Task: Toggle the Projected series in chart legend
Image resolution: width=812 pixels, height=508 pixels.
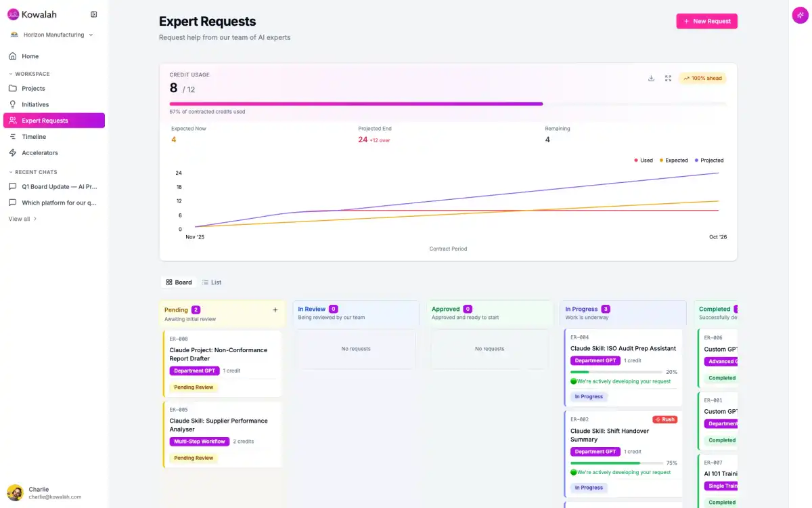Action: [x=708, y=161]
